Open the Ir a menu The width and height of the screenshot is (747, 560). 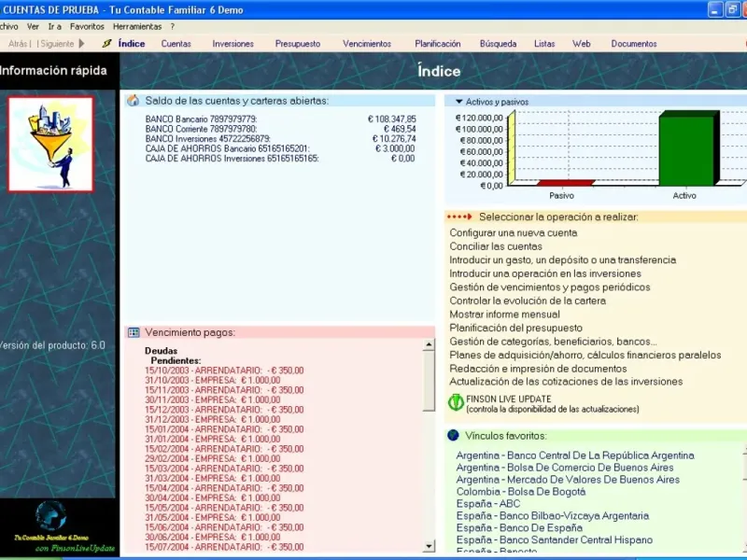tap(55, 27)
